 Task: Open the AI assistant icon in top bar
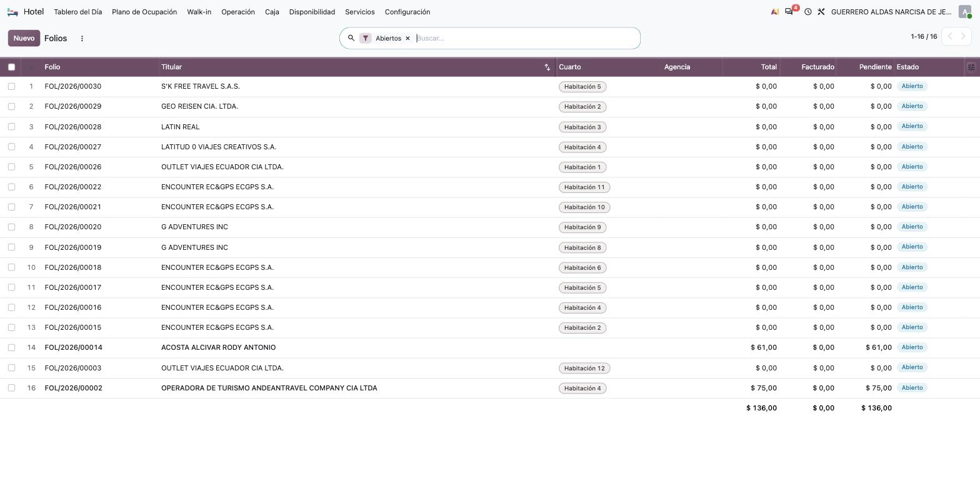pos(775,12)
